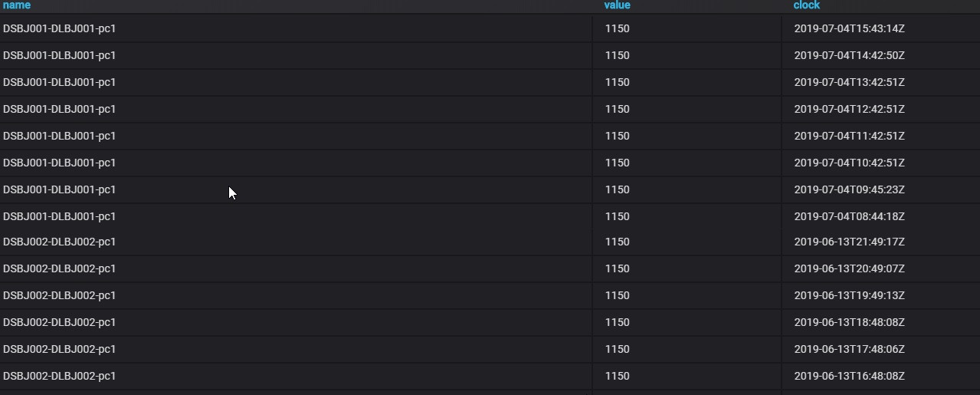Click the clock value 2019-07-04T11:42:51Z
The width and height of the screenshot is (980, 395).
(849, 137)
